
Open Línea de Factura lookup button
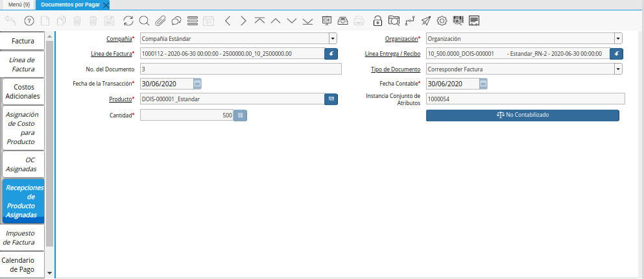click(x=331, y=54)
